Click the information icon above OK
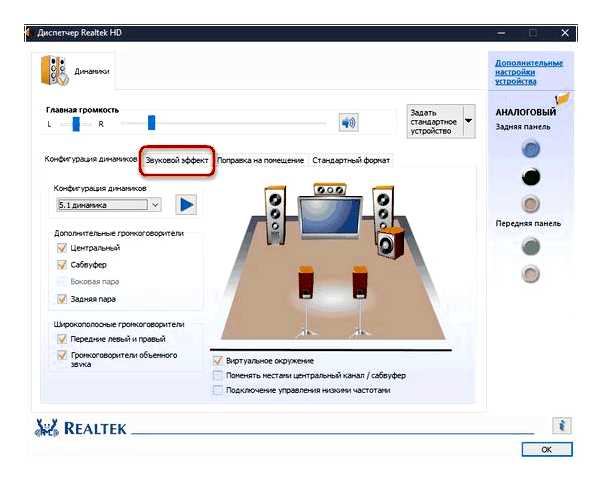Screen dimensions: 602x483 pos(562,425)
